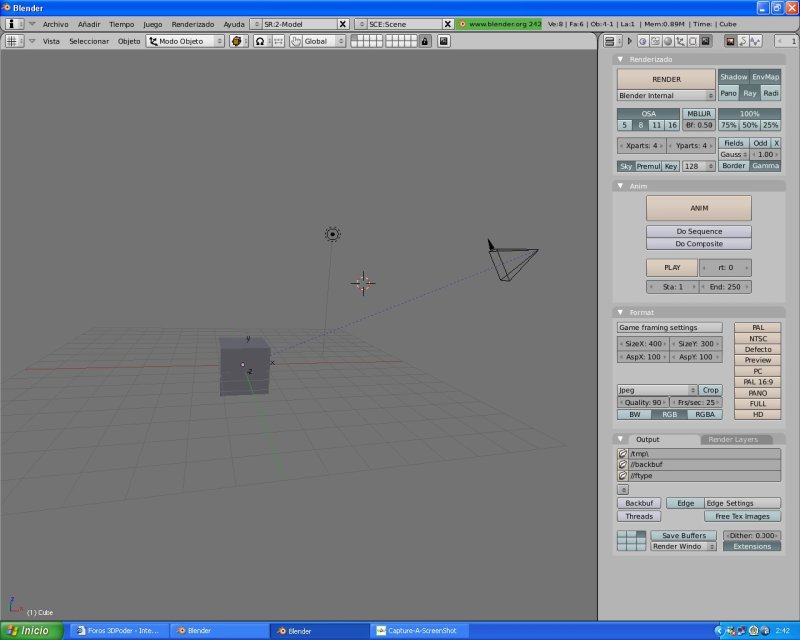Screen dimensions: 800x640
Task: Toggle the OSA oversampling button
Action: [x=648, y=114]
